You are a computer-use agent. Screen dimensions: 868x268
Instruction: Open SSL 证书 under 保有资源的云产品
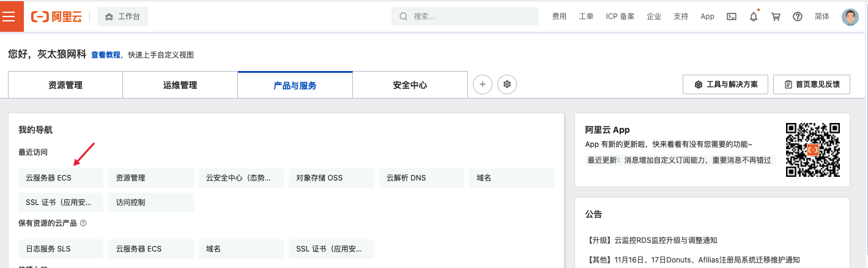(331, 249)
